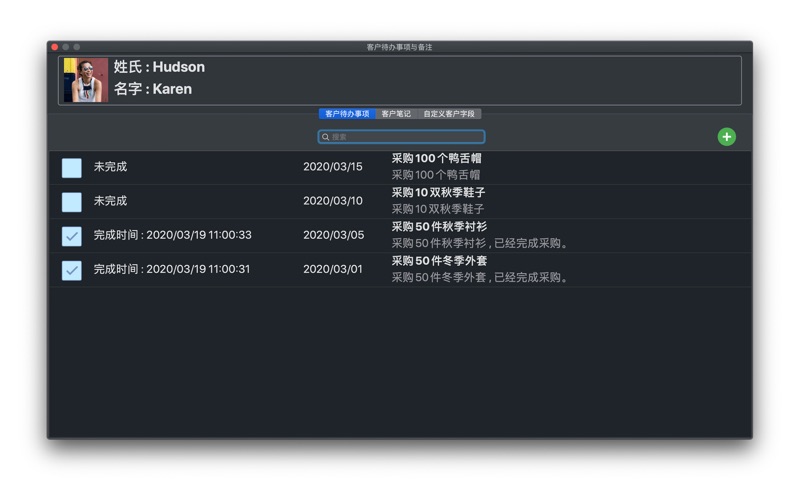
Task: Mark 采购10双秋季鞋子 as completed
Action: [x=72, y=202]
